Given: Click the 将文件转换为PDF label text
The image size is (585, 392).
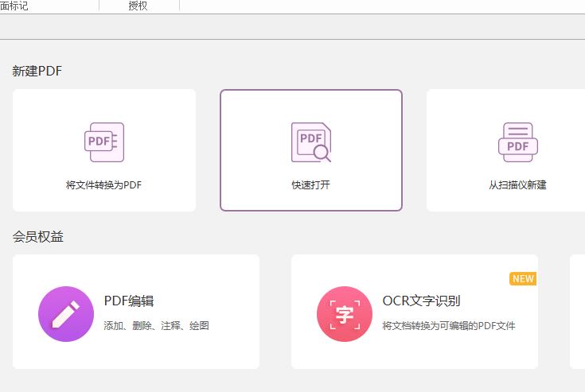Looking at the screenshot, I should click(103, 184).
